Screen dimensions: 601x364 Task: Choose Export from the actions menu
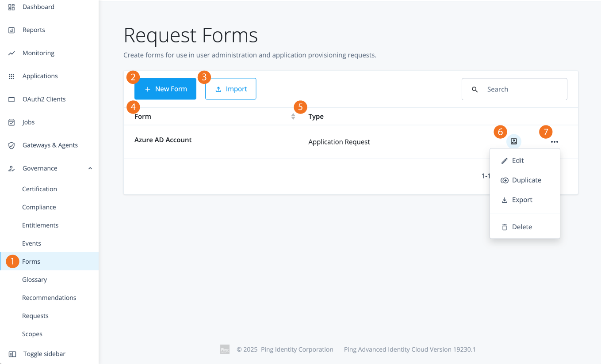tap(522, 200)
